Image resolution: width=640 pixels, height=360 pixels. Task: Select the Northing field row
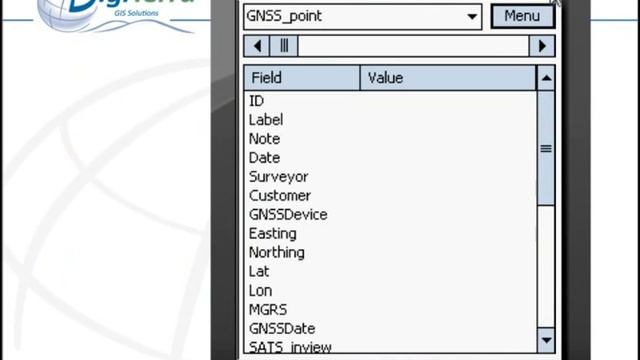391,253
